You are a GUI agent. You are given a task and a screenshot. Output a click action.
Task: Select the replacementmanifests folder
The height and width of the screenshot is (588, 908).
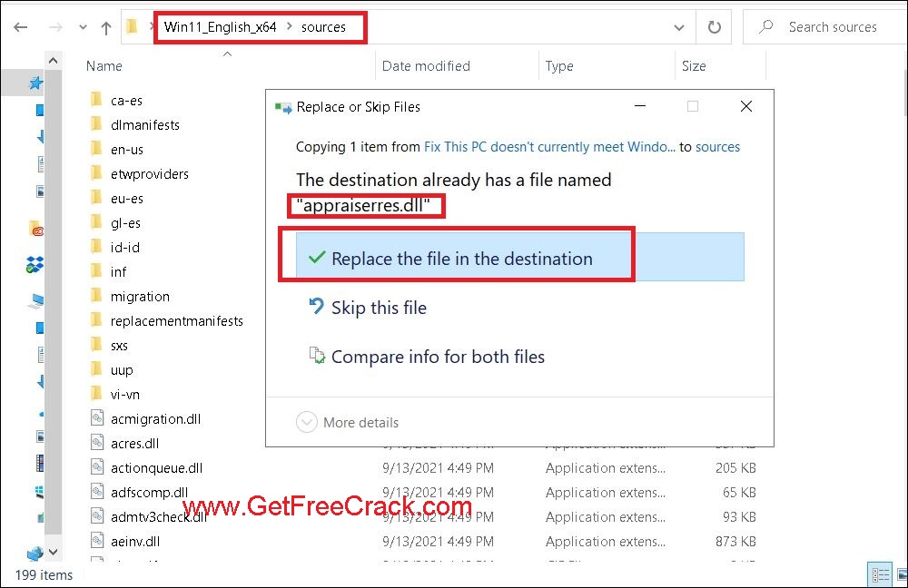click(177, 320)
